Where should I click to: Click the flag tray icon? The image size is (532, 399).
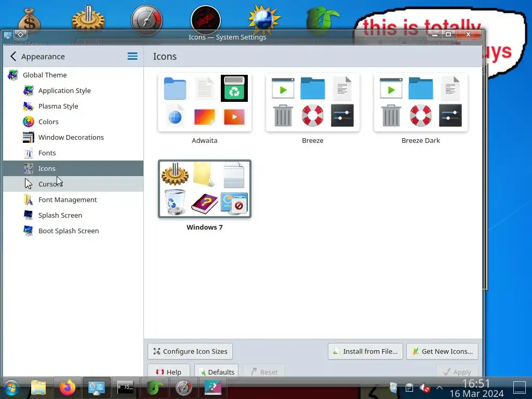click(x=394, y=388)
